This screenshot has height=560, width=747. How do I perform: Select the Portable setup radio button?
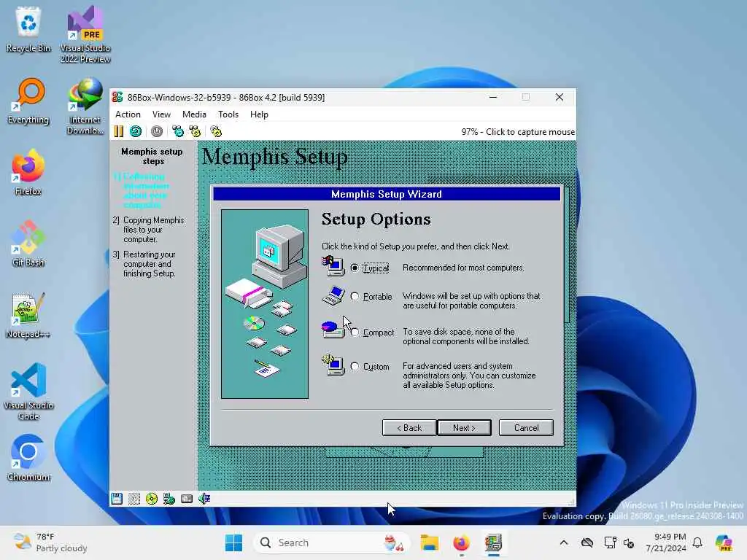pos(355,296)
